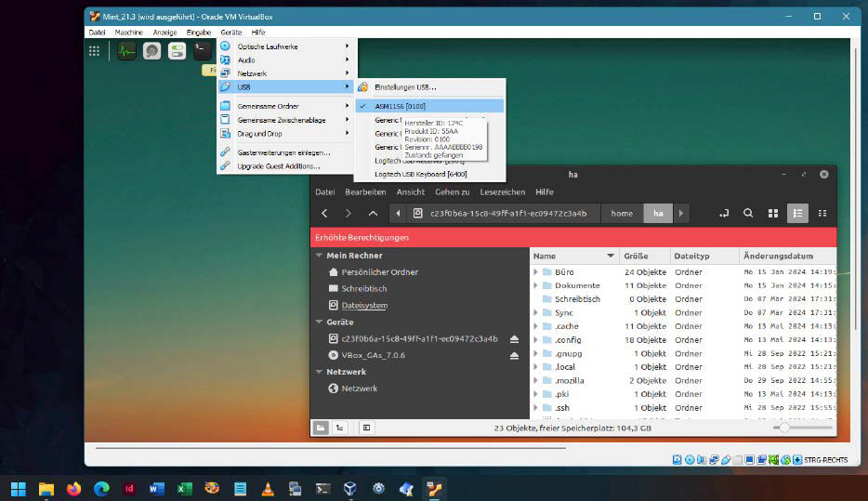Click the home path segment

coord(622,213)
